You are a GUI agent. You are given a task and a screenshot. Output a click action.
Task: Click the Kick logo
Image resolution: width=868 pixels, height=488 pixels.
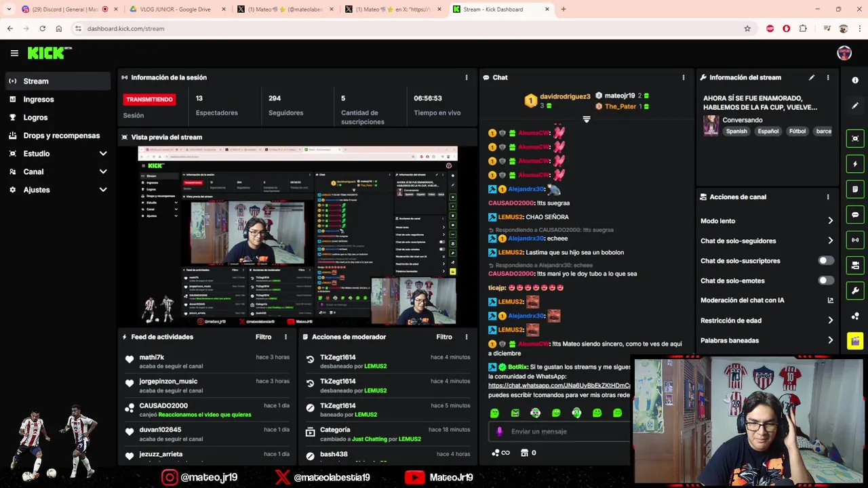[x=50, y=53]
